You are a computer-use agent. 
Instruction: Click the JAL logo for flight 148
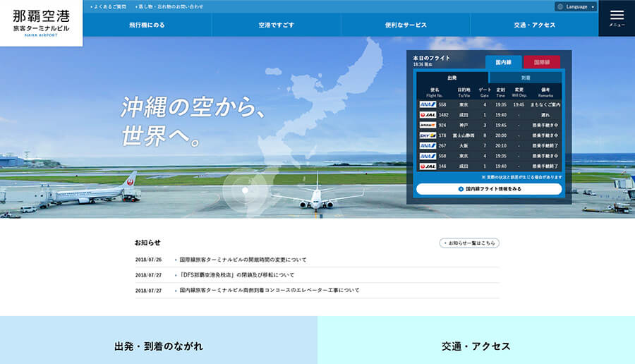point(428,166)
